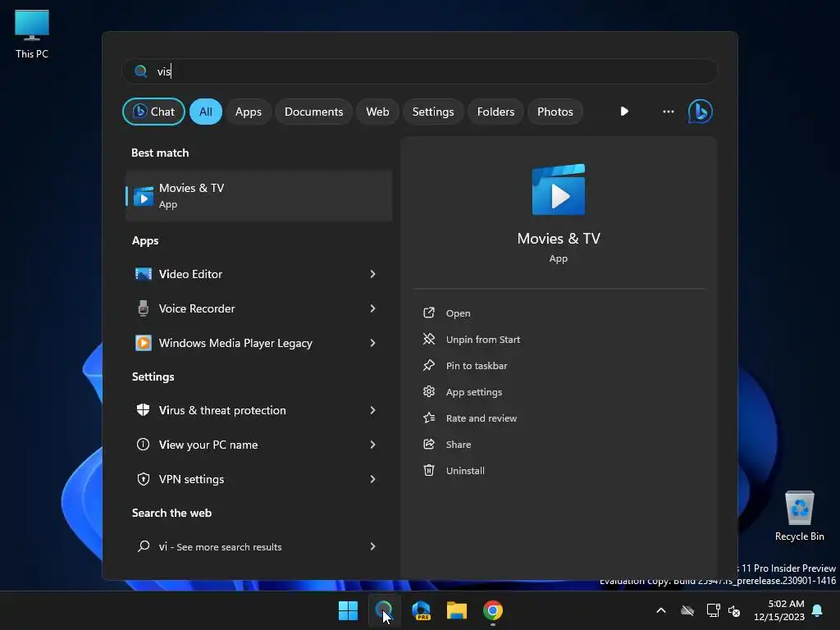The height and width of the screenshot is (630, 840).
Task: Click the Movies & TV title in preview pane
Action: [558, 239]
